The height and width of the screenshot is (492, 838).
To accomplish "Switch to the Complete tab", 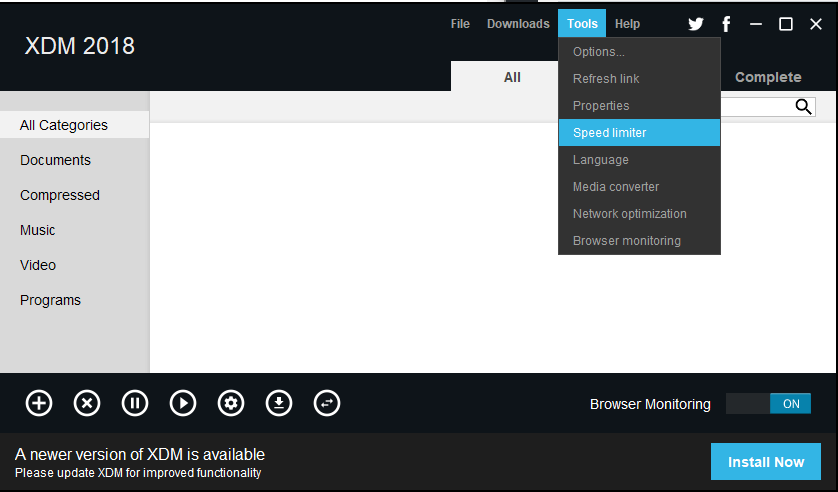I will [x=768, y=77].
